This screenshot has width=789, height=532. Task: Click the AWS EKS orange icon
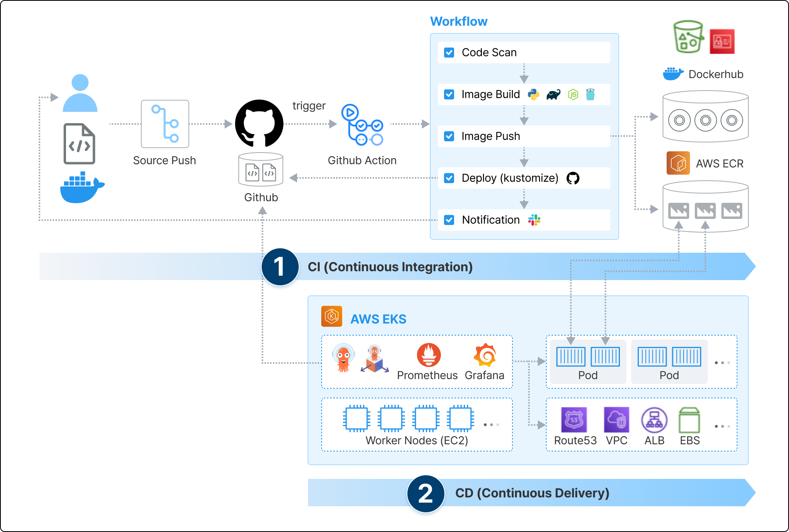point(332,316)
